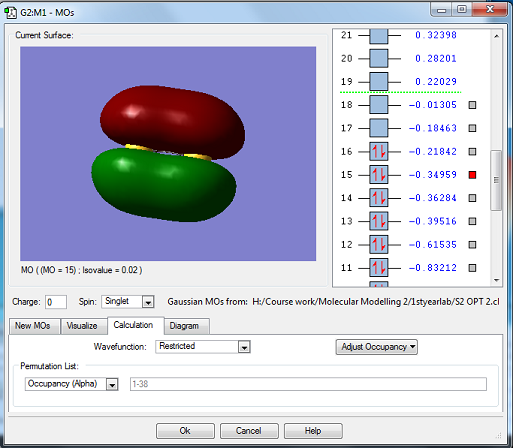Image resolution: width=513 pixels, height=448 pixels.
Task: Click the Ok button
Action: (185, 431)
